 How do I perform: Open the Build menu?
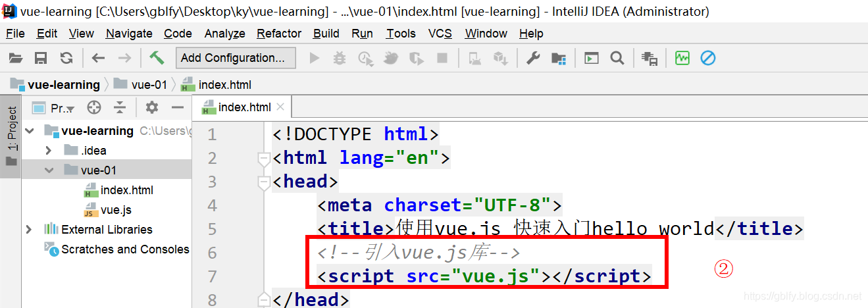click(x=326, y=34)
